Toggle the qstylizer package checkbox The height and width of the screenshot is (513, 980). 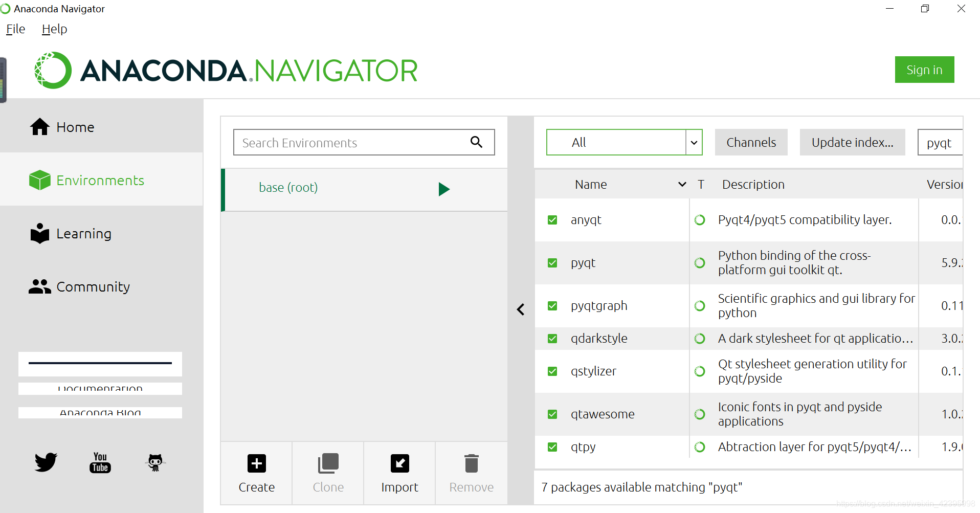tap(552, 371)
